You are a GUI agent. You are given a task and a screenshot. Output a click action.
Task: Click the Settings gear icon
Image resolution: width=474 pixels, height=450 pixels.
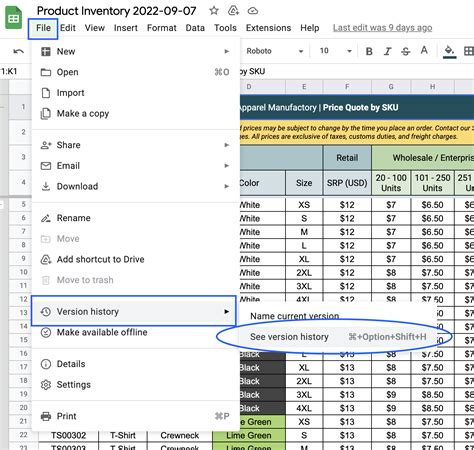click(x=46, y=385)
